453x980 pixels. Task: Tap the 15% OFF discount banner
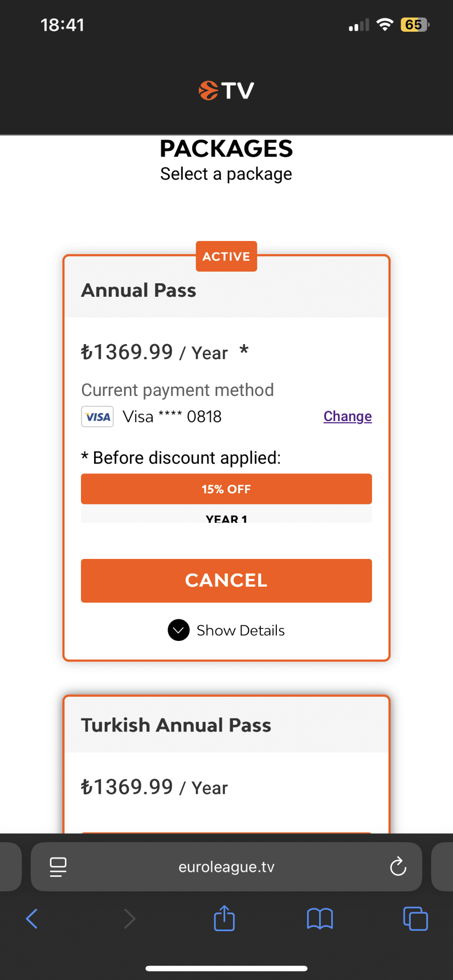click(226, 489)
